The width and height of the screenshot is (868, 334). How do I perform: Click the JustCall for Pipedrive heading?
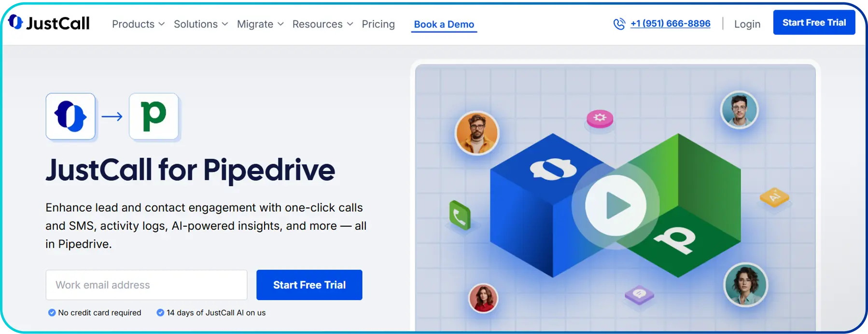tap(190, 170)
